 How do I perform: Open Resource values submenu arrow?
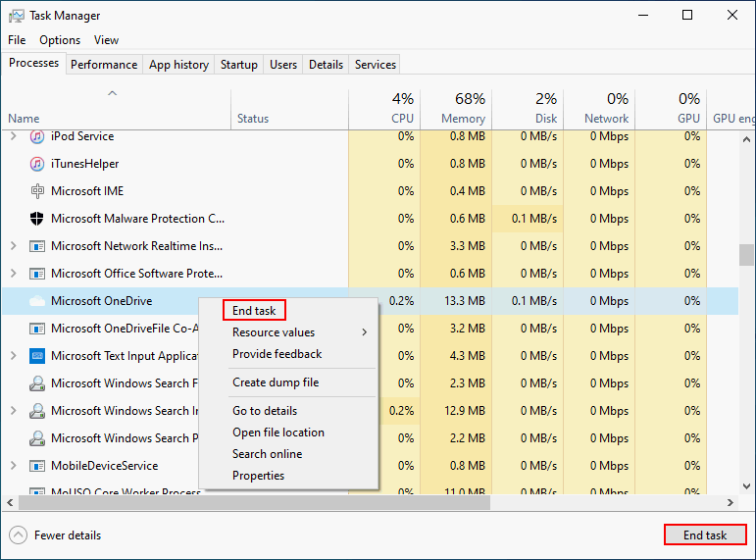click(365, 332)
